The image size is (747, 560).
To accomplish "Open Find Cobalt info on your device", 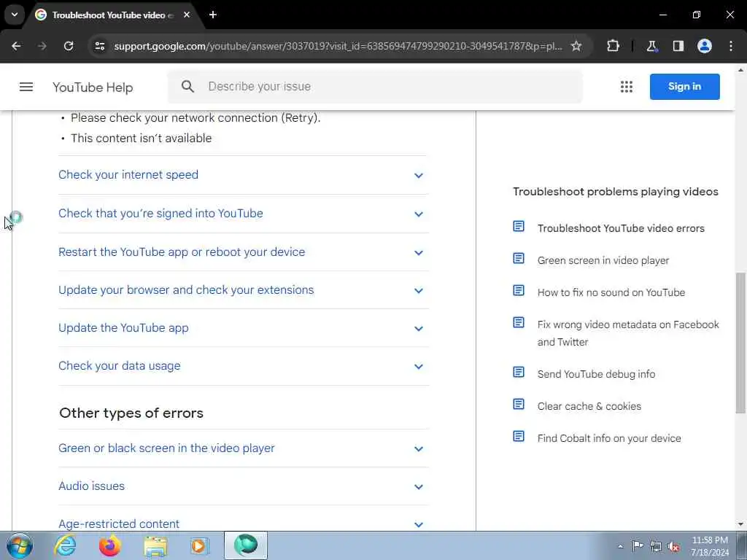I will (609, 438).
